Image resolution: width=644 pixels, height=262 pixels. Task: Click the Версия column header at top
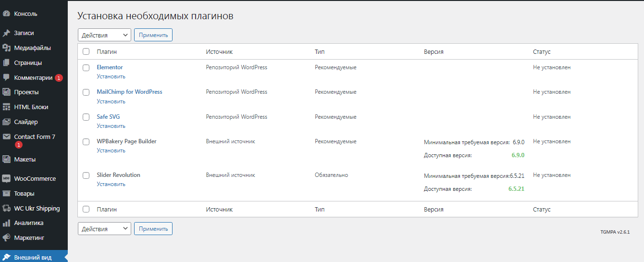(433, 52)
